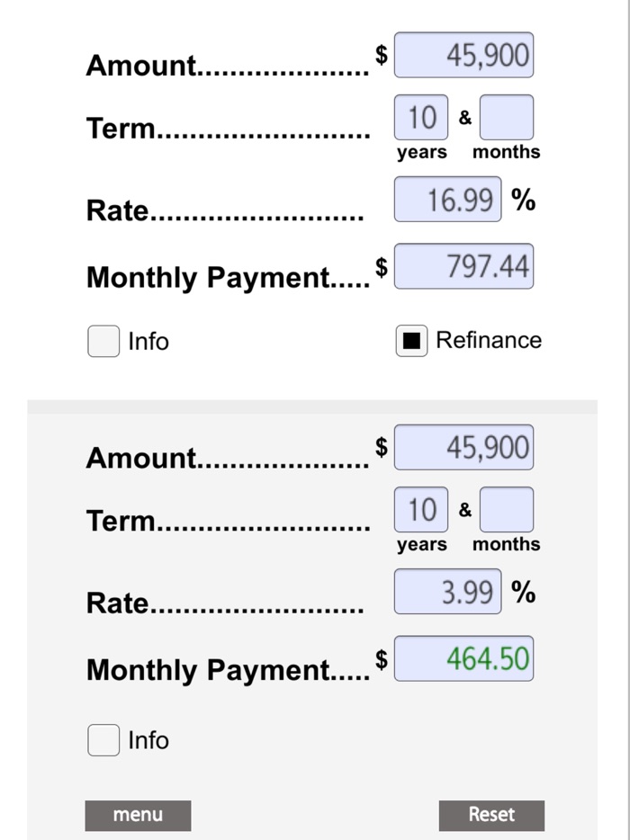This screenshot has height=840, width=630.
Task: Click the green 464.50 Monthly Payment field
Action: pyautogui.click(x=463, y=658)
